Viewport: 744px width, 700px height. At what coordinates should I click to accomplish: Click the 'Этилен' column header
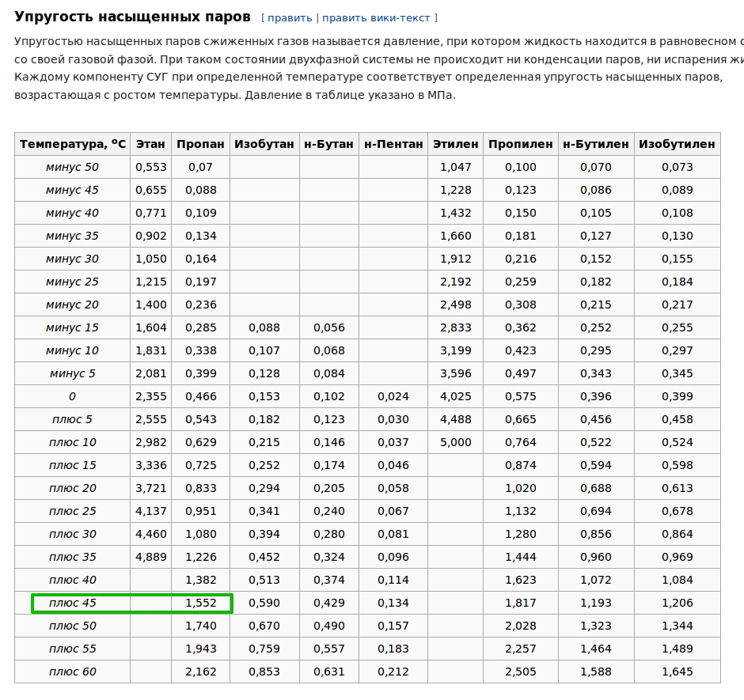(x=456, y=144)
